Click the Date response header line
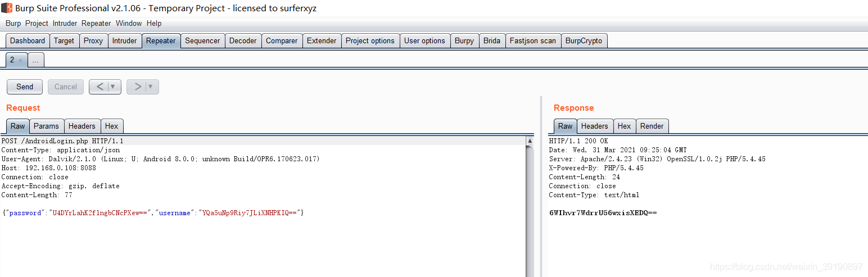This screenshot has width=868, height=277. point(618,150)
